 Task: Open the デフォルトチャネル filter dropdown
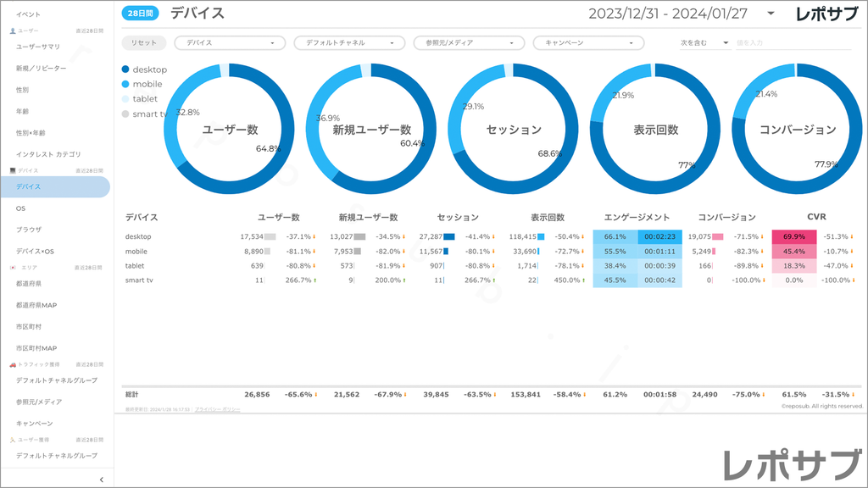[x=350, y=42]
